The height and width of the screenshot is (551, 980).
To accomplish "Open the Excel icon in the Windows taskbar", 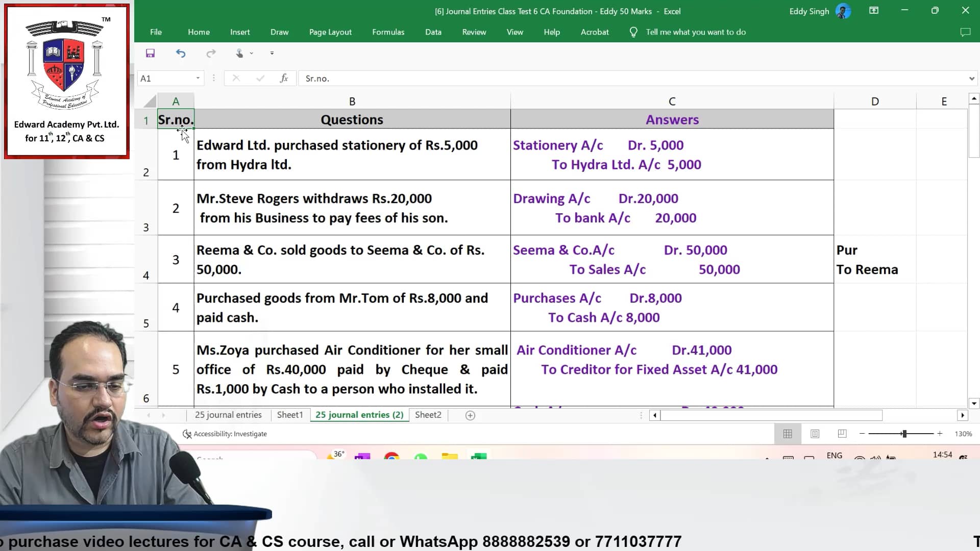I will pos(480,457).
